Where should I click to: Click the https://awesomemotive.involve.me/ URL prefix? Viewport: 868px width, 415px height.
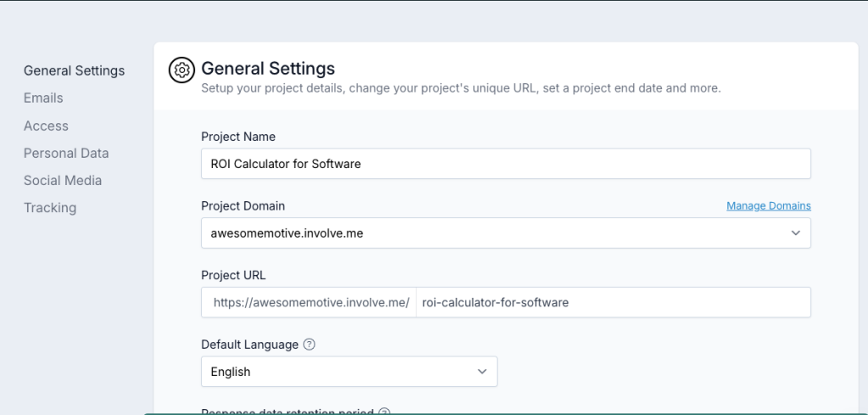coord(310,302)
